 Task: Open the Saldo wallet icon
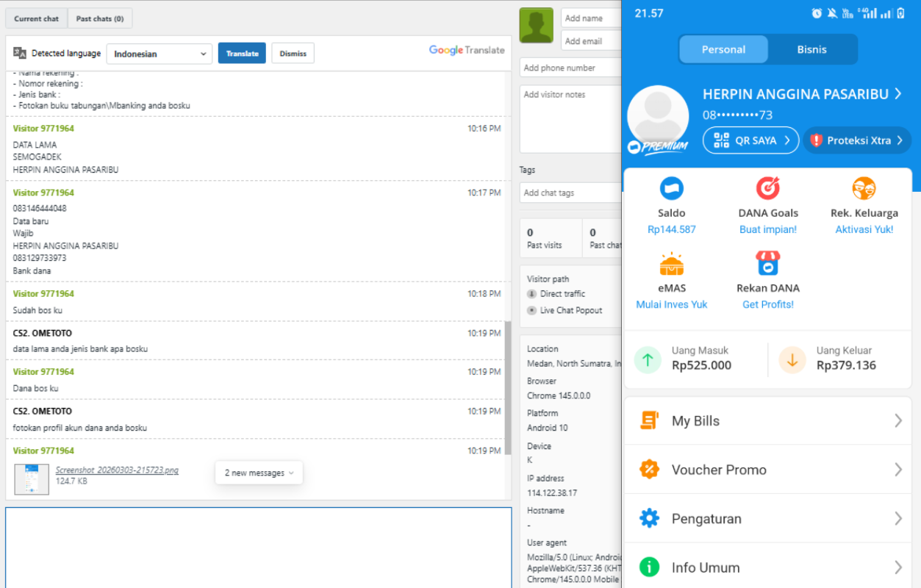(671, 188)
